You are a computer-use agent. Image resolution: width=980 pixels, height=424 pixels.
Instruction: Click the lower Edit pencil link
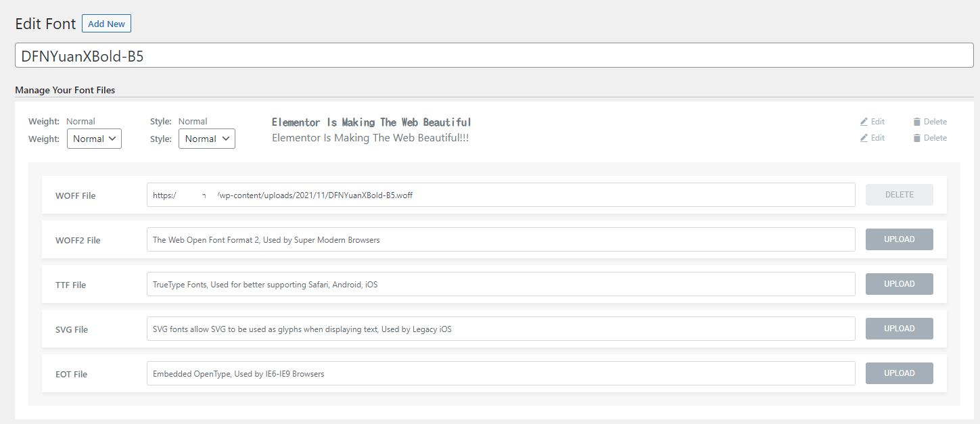872,138
